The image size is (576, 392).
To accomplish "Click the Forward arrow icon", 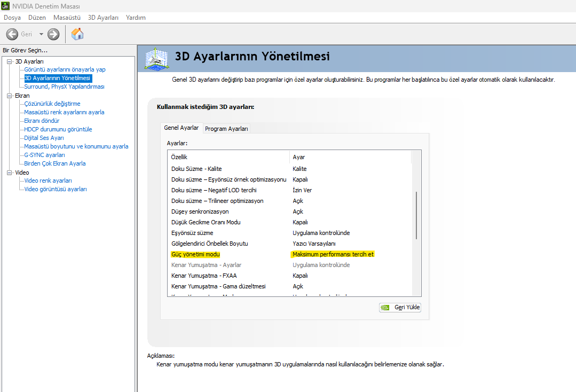I will [53, 34].
